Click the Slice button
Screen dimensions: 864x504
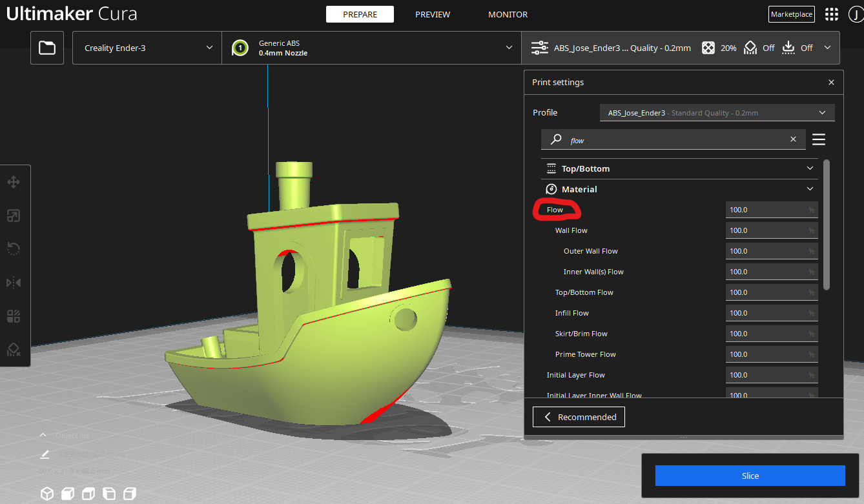(x=750, y=476)
